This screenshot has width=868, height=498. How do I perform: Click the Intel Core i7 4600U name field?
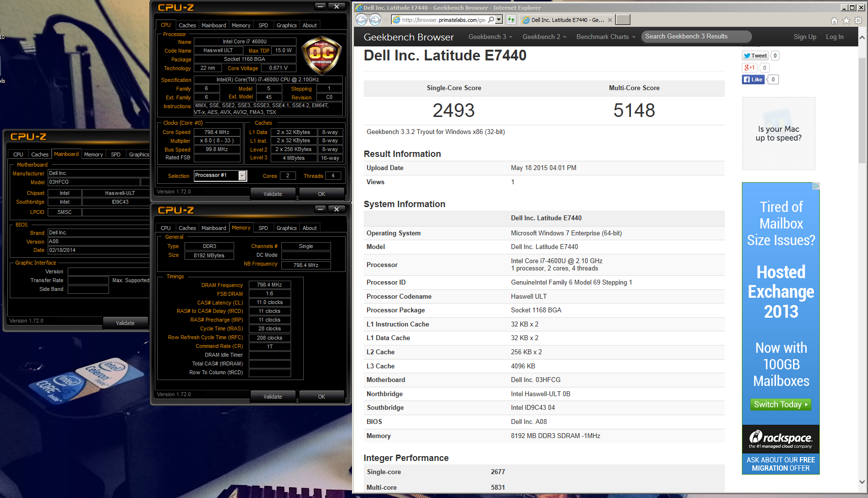click(x=245, y=42)
